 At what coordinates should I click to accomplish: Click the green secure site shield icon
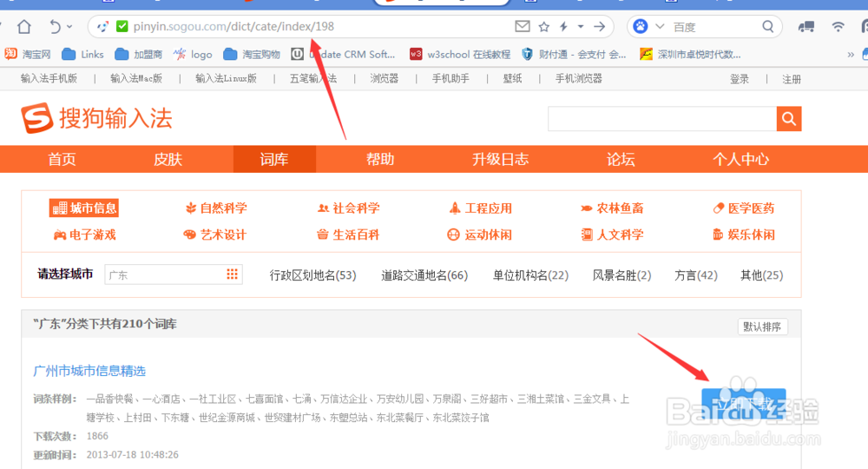(x=122, y=26)
